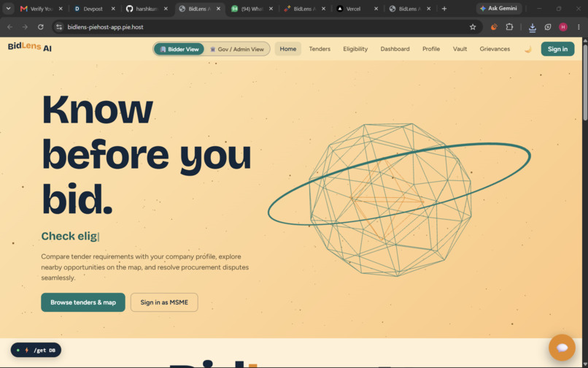Open the H profile avatar menu
Screen dimensions: 588x368
click(563, 27)
